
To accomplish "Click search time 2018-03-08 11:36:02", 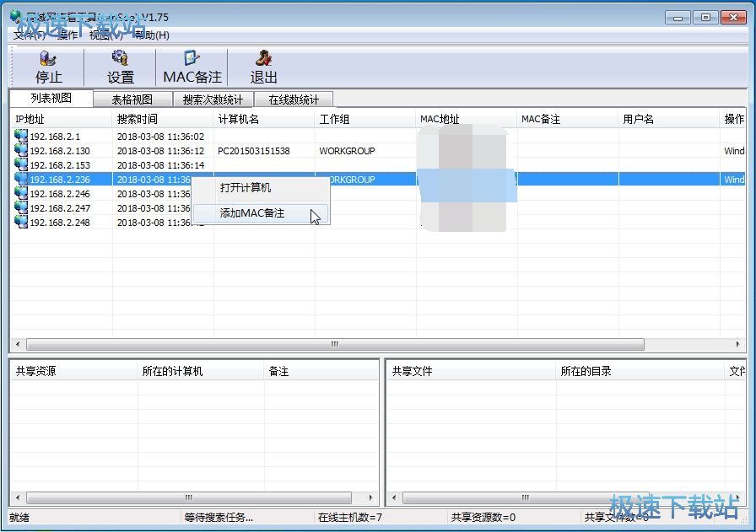I will click(x=160, y=137).
